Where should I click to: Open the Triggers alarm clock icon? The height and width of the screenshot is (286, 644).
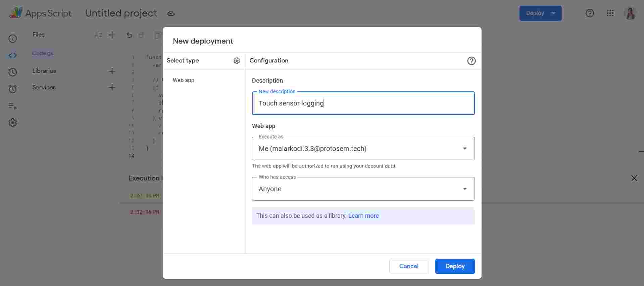(x=13, y=89)
